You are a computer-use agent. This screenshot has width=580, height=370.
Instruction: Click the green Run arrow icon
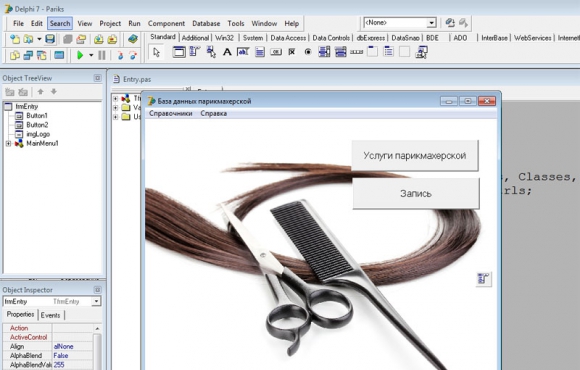point(80,56)
